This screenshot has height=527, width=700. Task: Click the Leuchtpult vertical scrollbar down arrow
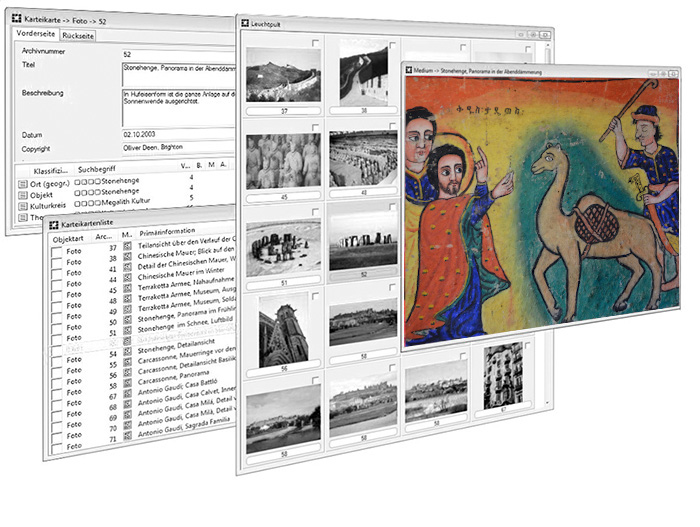[548, 403]
